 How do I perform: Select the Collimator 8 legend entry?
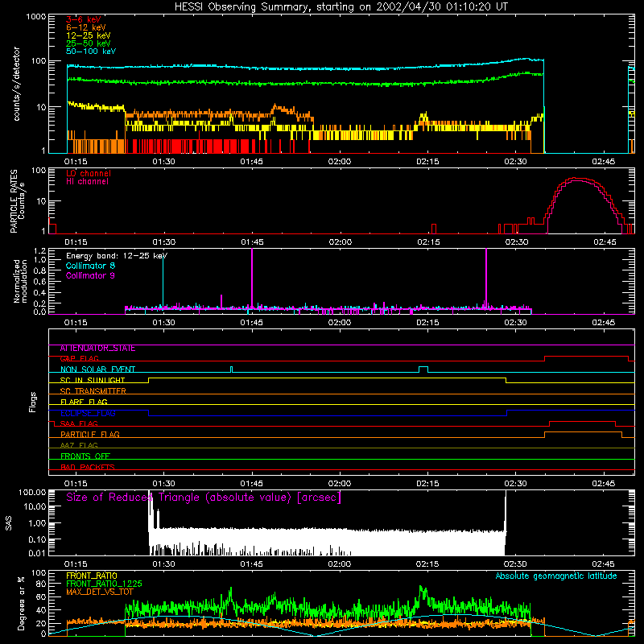coord(90,266)
